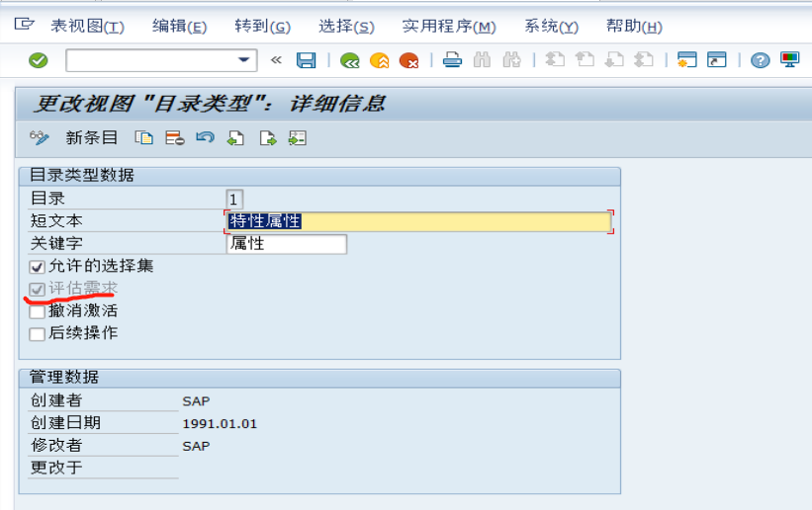Viewport: 812px width, 510px height.
Task: Go to the previous entry icon
Action: pos(235,138)
